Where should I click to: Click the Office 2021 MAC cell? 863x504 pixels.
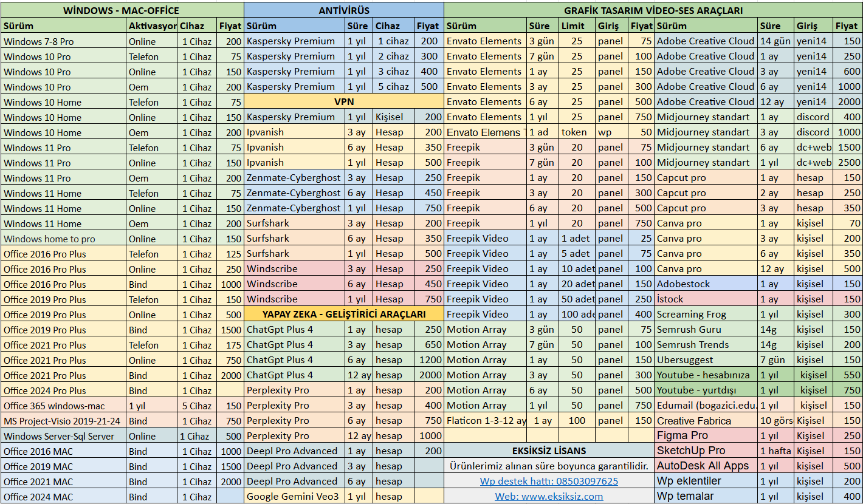pyautogui.click(x=64, y=482)
